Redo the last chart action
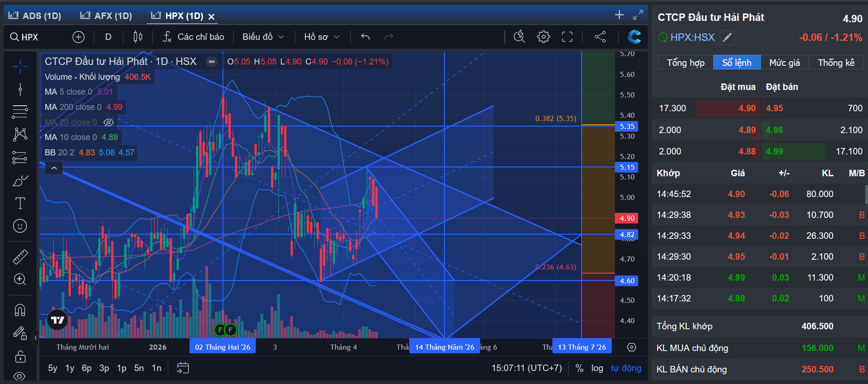 (389, 37)
